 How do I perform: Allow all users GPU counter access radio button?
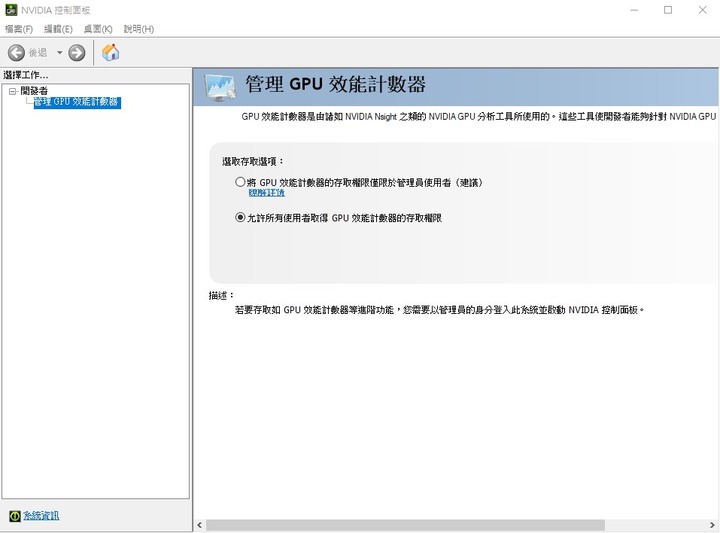[240, 217]
